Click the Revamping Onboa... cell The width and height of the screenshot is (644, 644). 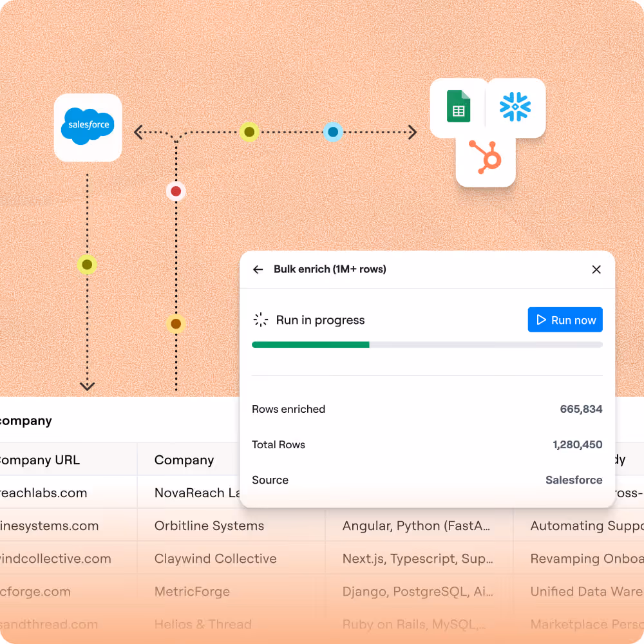click(579, 558)
